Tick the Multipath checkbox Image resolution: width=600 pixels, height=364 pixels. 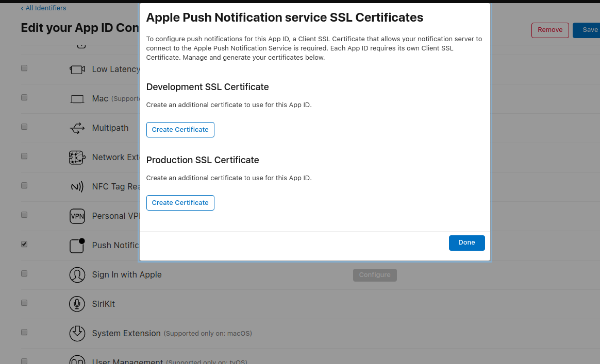24,127
